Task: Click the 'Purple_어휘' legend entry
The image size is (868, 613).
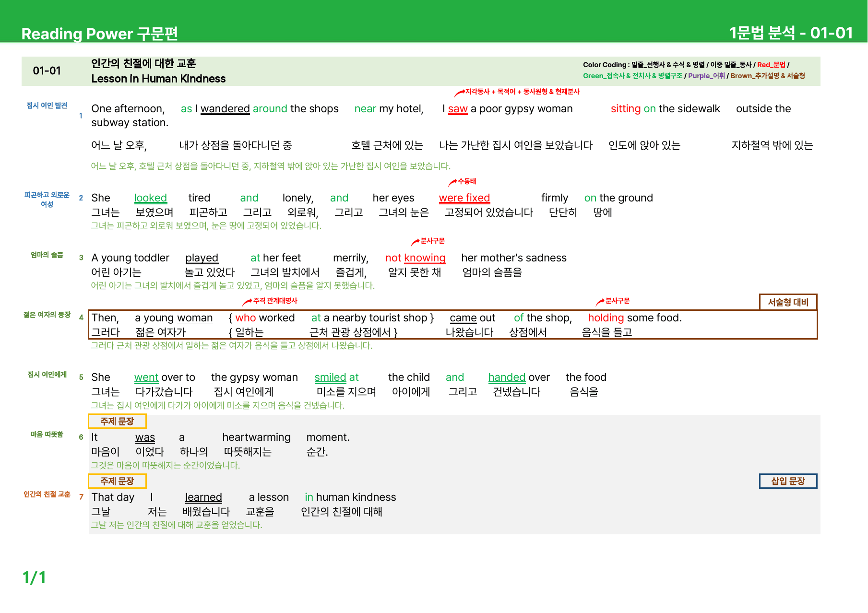Action: [x=706, y=76]
